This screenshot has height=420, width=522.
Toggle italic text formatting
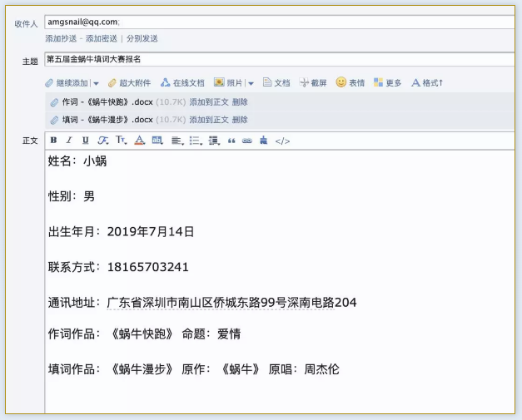[x=69, y=141]
